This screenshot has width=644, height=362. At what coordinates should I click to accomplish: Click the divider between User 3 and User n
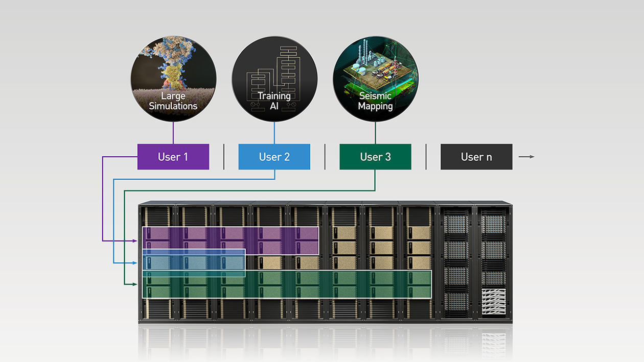pos(426,157)
